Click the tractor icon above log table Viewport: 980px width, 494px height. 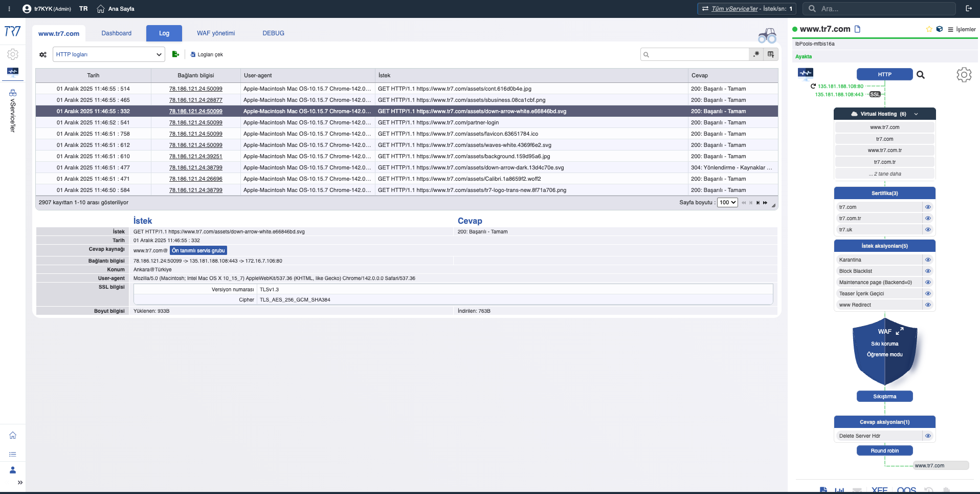tap(767, 35)
